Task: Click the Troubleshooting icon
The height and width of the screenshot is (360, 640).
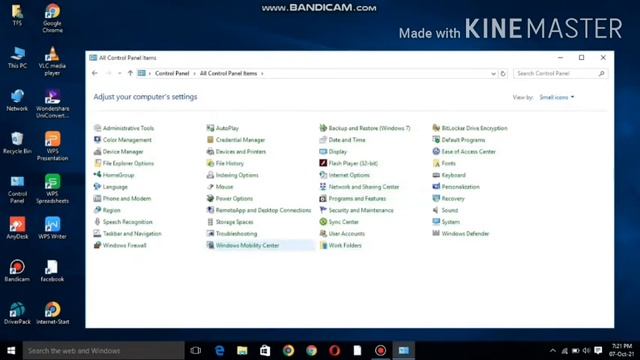Action: pyautogui.click(x=210, y=234)
